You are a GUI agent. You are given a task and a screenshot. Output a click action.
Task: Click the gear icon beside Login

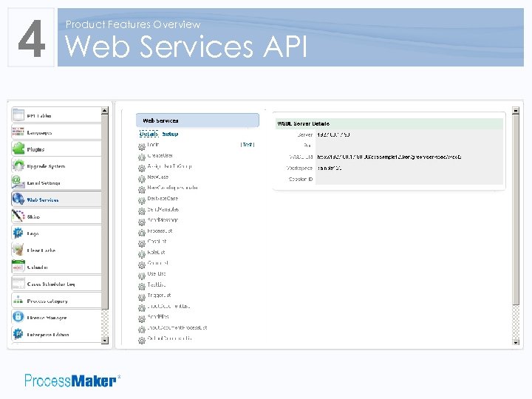click(141, 146)
